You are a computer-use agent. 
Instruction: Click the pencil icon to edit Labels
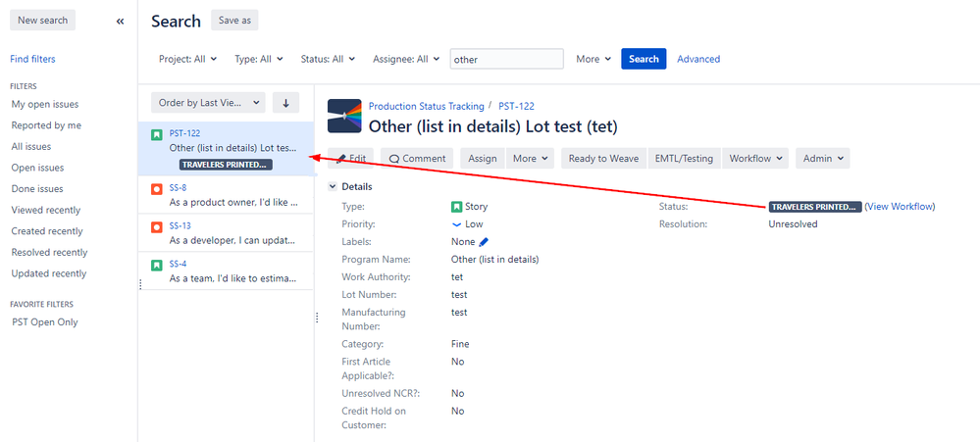pos(484,242)
